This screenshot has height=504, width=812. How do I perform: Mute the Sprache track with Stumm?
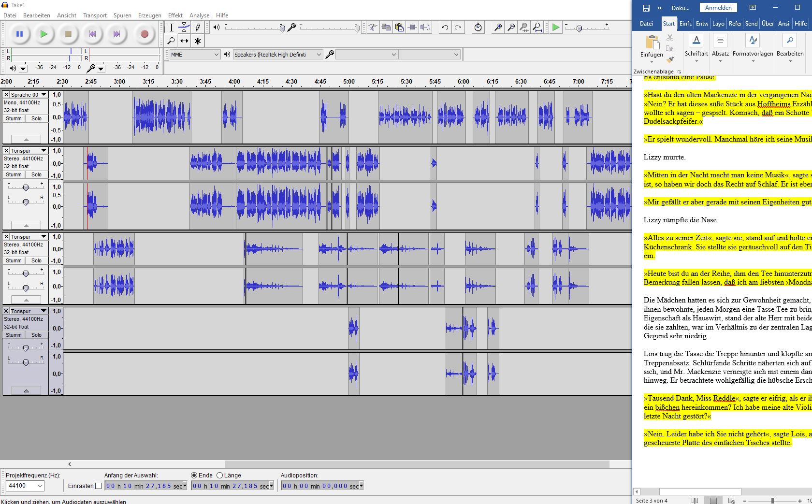point(14,118)
